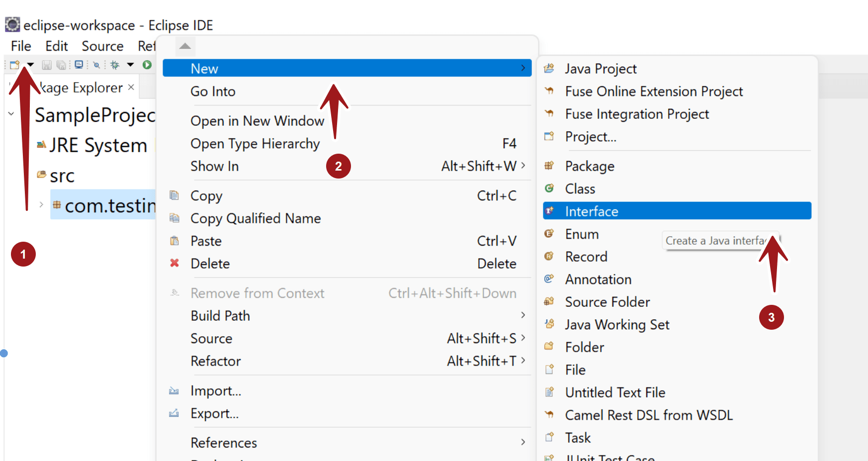Run the application using the green Run icon
Image resolution: width=868 pixels, height=461 pixels.
[146, 64]
